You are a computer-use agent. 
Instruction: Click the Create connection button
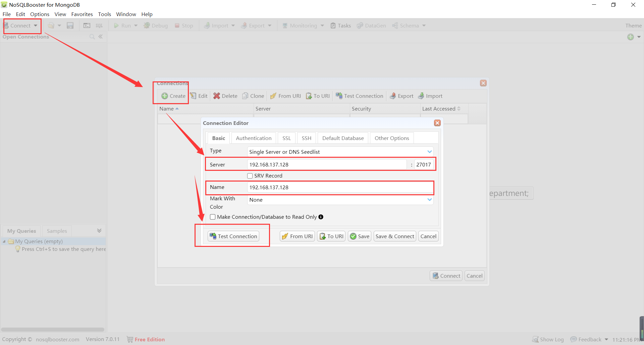point(173,96)
